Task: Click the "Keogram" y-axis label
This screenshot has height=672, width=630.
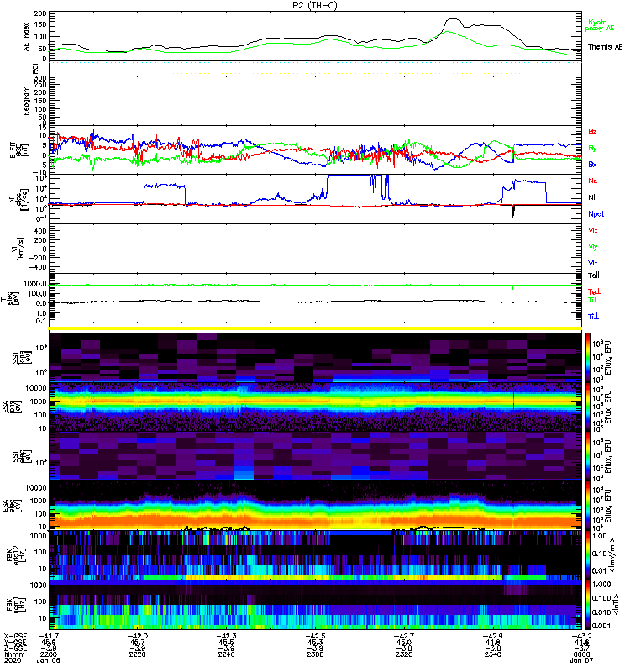Action: point(26,100)
